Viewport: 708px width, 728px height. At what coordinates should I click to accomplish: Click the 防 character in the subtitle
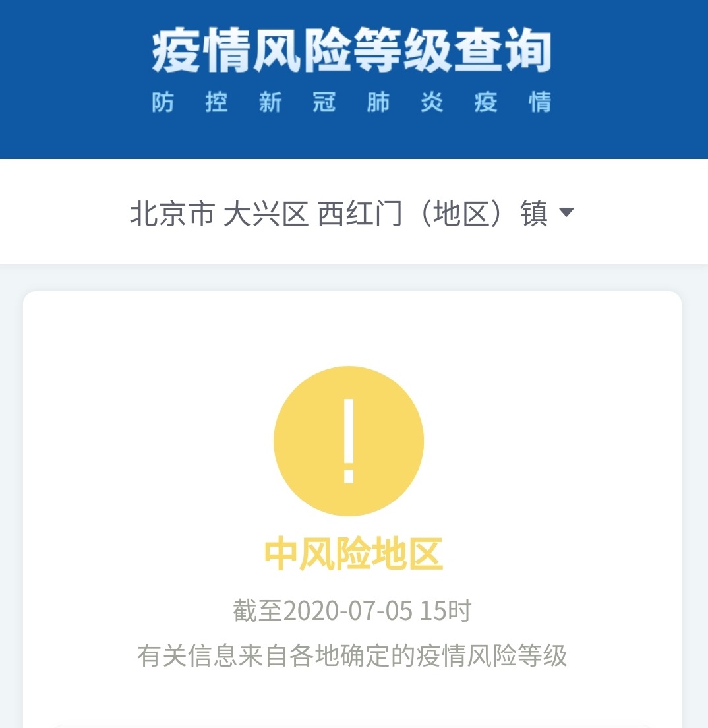click(x=163, y=102)
